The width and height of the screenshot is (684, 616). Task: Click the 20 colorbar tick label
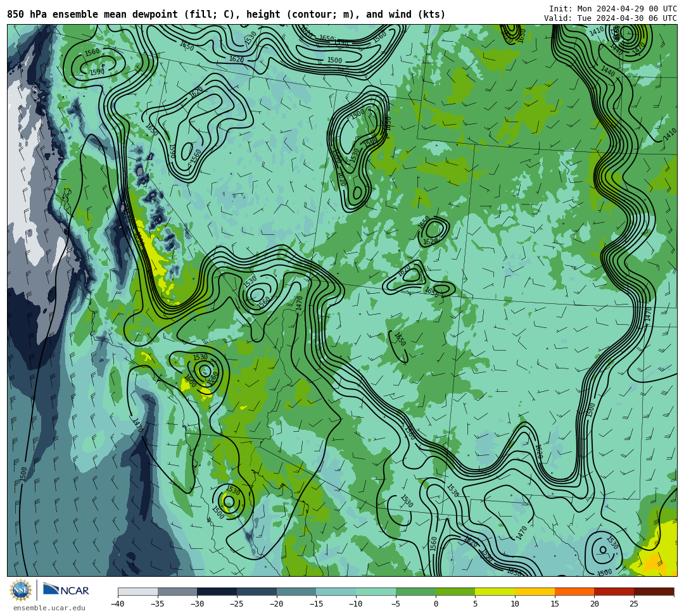(x=595, y=604)
